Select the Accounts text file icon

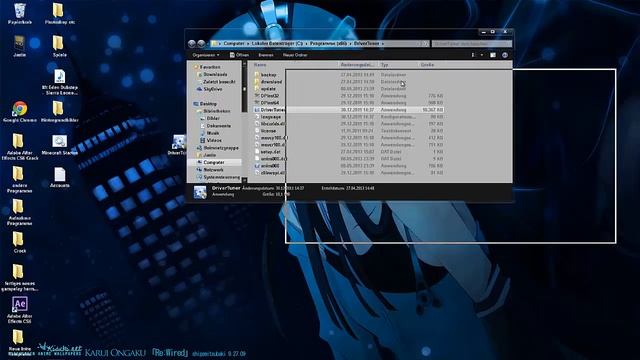tap(60, 177)
